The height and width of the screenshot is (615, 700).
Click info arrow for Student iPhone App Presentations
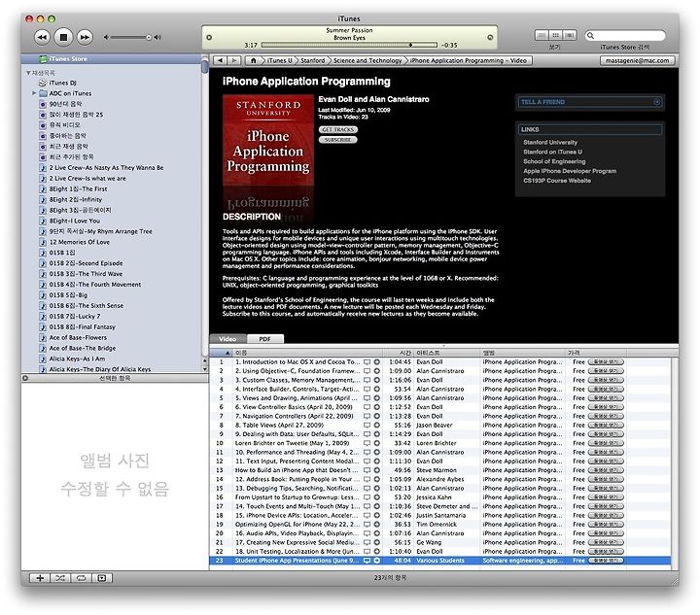[x=377, y=561]
